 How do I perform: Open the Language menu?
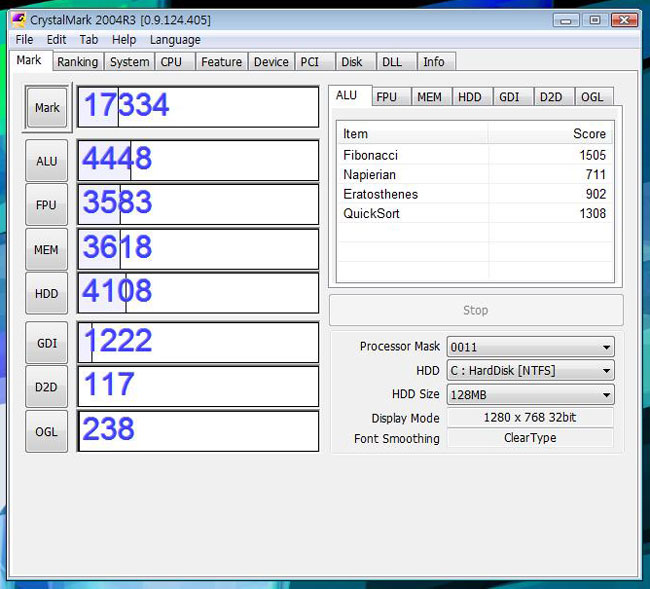click(x=175, y=40)
